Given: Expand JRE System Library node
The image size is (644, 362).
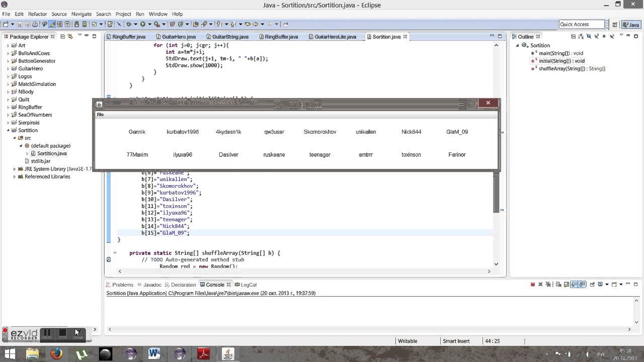Looking at the screenshot, I should 15,169.
